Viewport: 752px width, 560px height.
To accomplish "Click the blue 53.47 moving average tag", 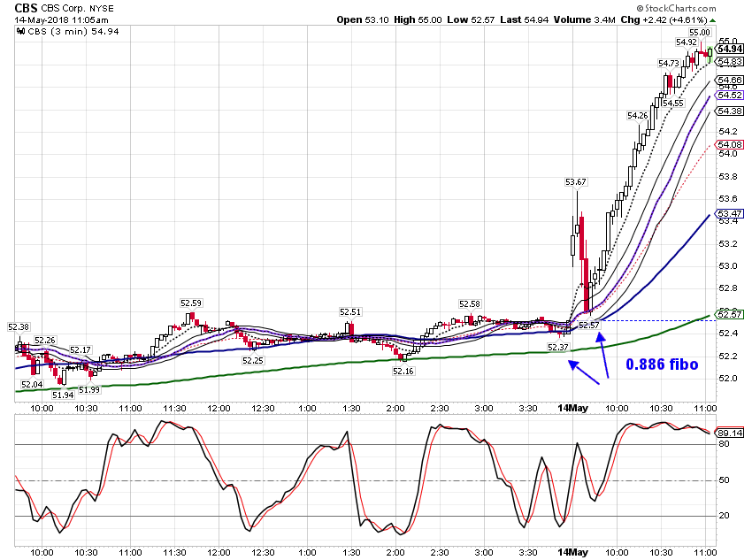I will point(730,213).
